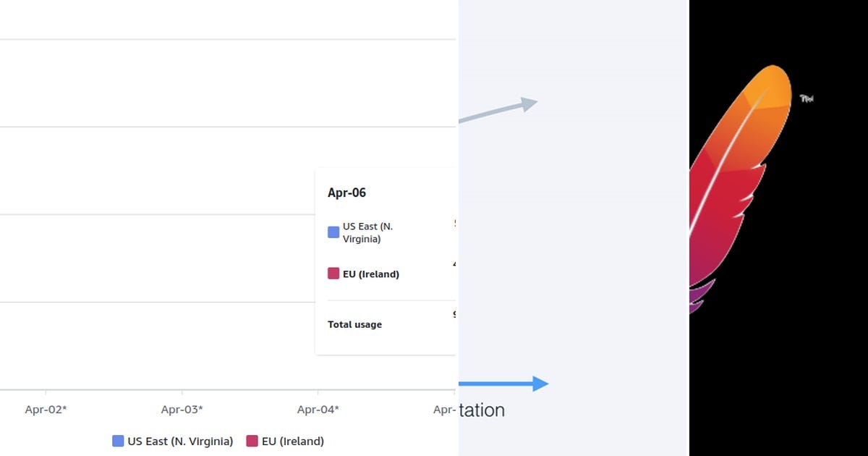Select the Apr-03* axis label
This screenshot has height=456, width=868.
(x=182, y=410)
